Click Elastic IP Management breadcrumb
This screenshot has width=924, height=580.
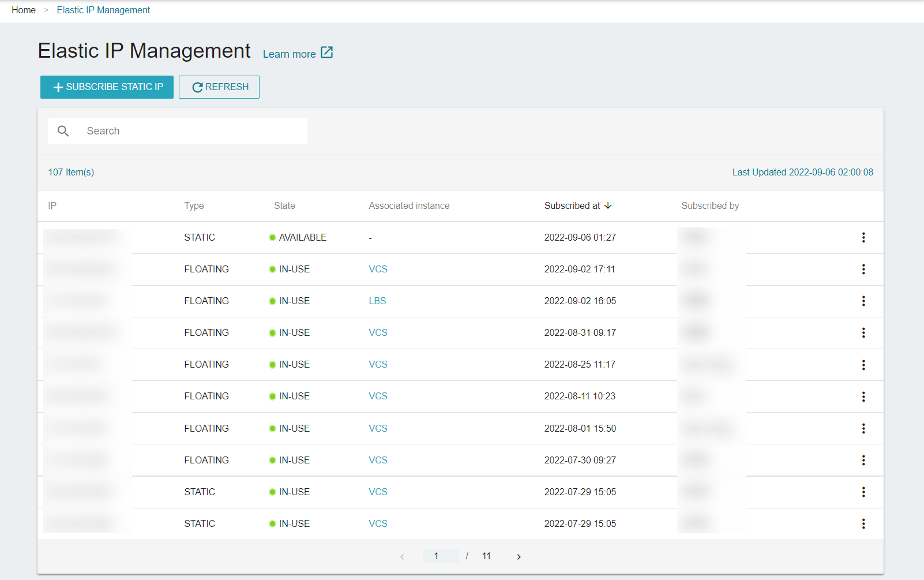103,10
